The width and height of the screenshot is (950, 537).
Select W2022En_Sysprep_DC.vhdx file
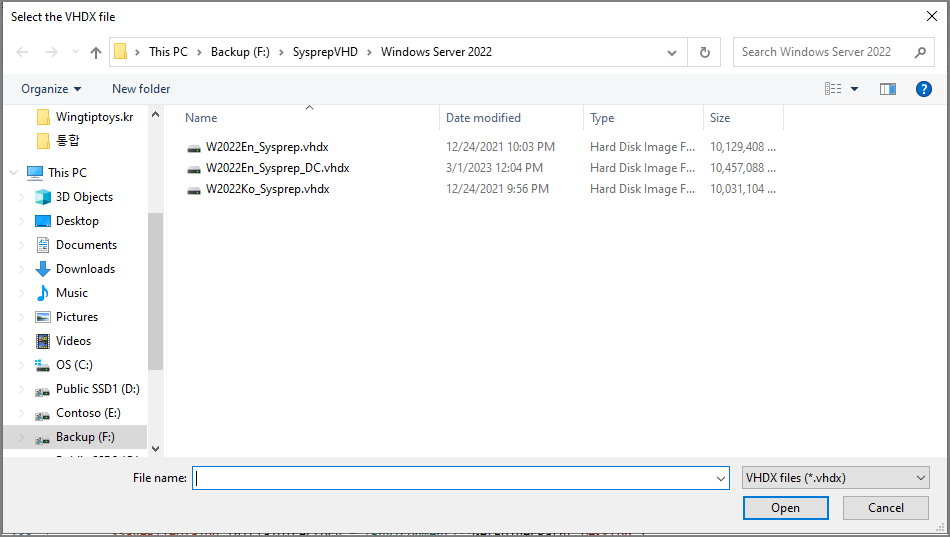point(277,168)
